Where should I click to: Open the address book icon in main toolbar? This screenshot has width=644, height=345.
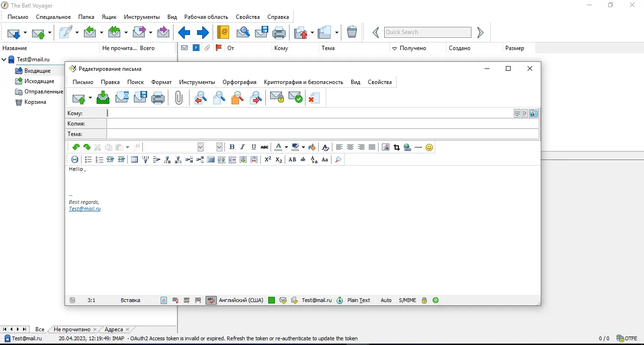(x=223, y=32)
